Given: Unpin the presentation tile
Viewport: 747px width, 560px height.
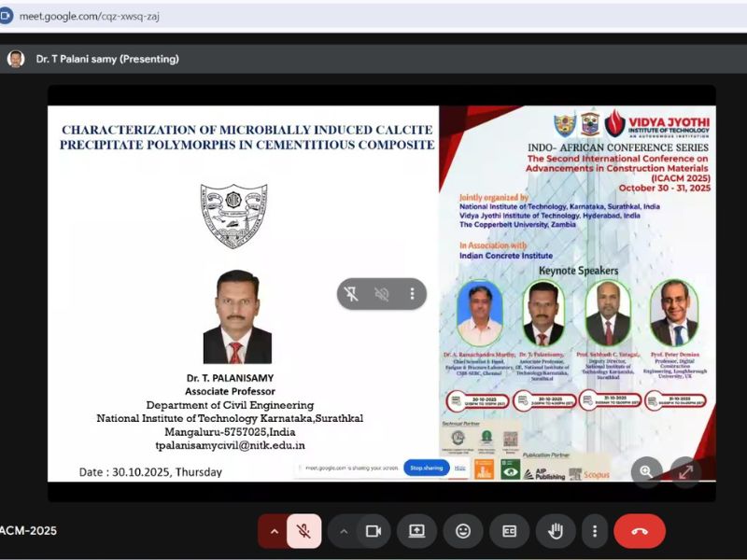Looking at the screenshot, I should (x=352, y=294).
